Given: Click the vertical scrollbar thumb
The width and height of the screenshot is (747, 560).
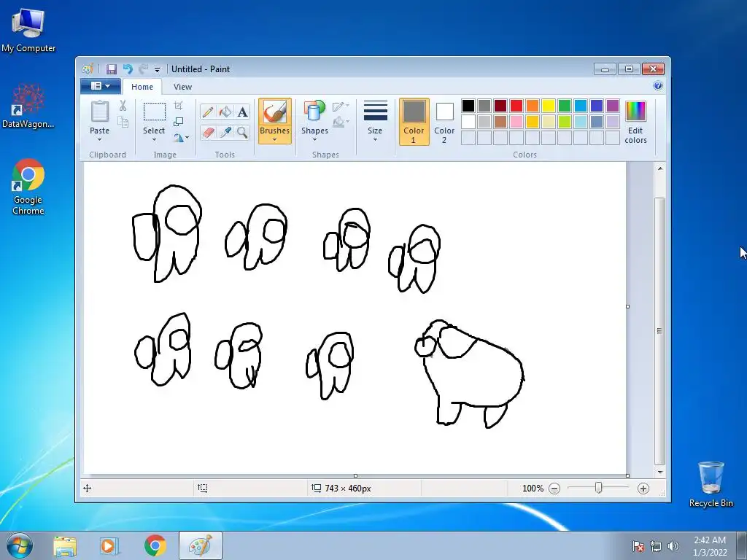Looking at the screenshot, I should coord(659,331).
